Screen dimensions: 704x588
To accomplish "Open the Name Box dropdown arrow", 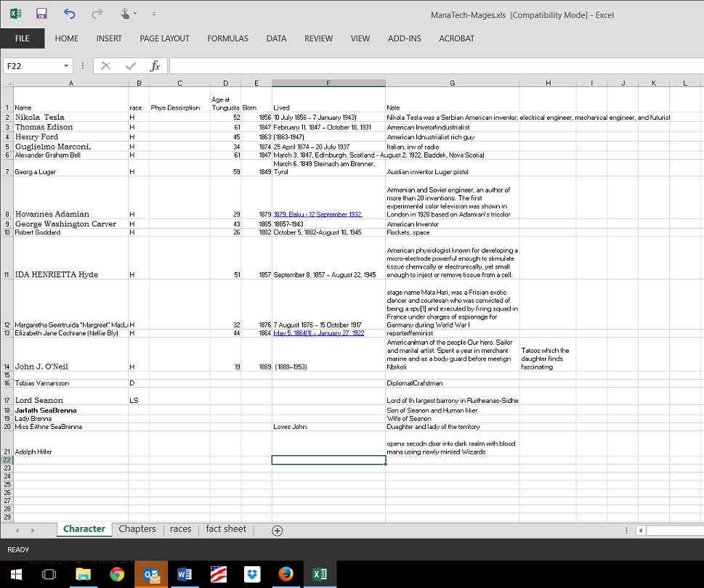I will pyautogui.click(x=66, y=66).
